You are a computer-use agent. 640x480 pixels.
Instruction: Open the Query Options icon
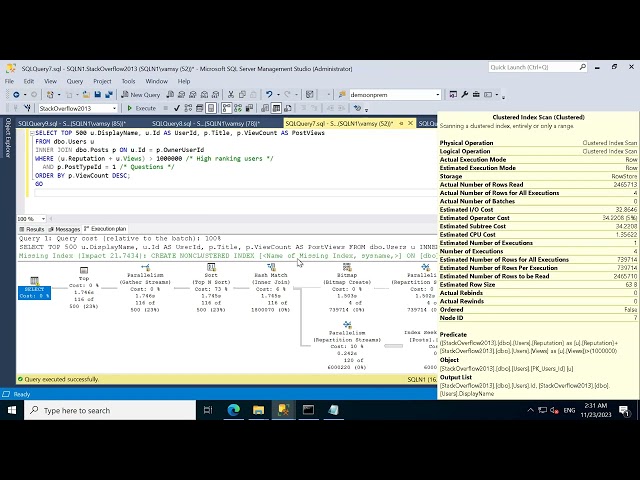pos(200,108)
